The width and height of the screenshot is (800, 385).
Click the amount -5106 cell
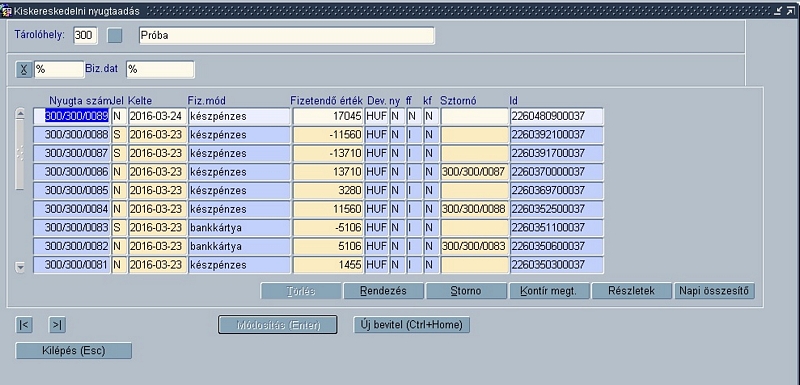pyautogui.click(x=328, y=228)
